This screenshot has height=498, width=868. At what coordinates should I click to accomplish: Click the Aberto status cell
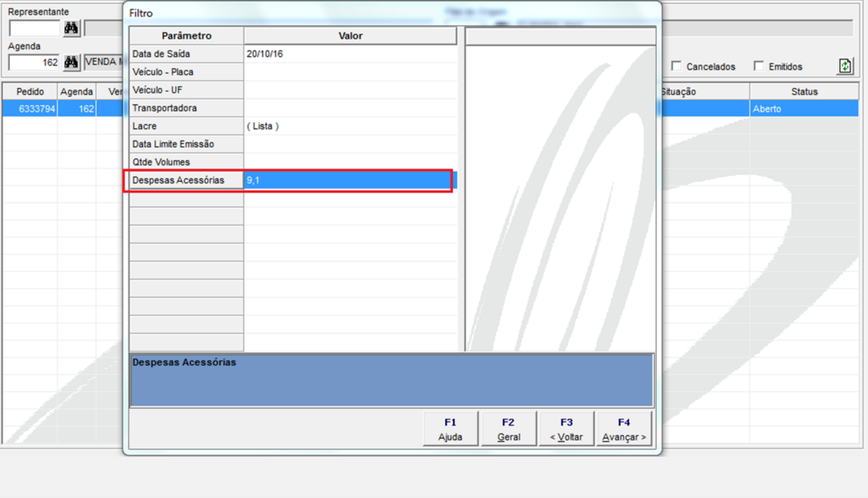click(x=804, y=109)
